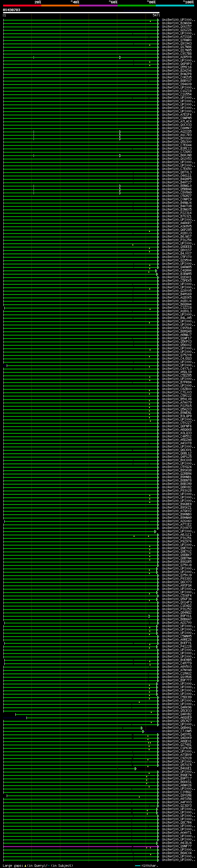Select hit UniRef100_B2AZ06
Screen dimensions: 197x868
[176, 71]
